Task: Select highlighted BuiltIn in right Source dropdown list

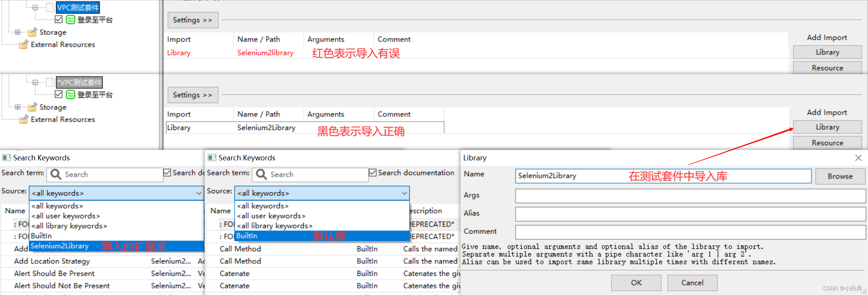Action: [322, 236]
